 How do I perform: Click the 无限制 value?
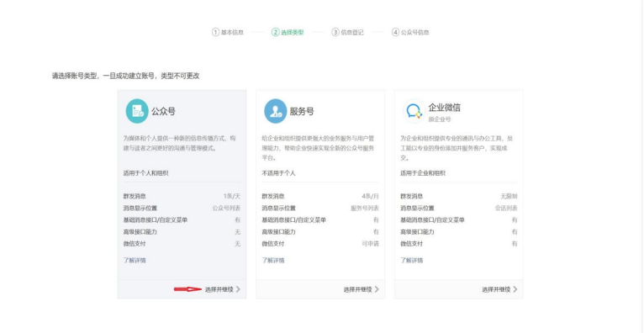509,196
